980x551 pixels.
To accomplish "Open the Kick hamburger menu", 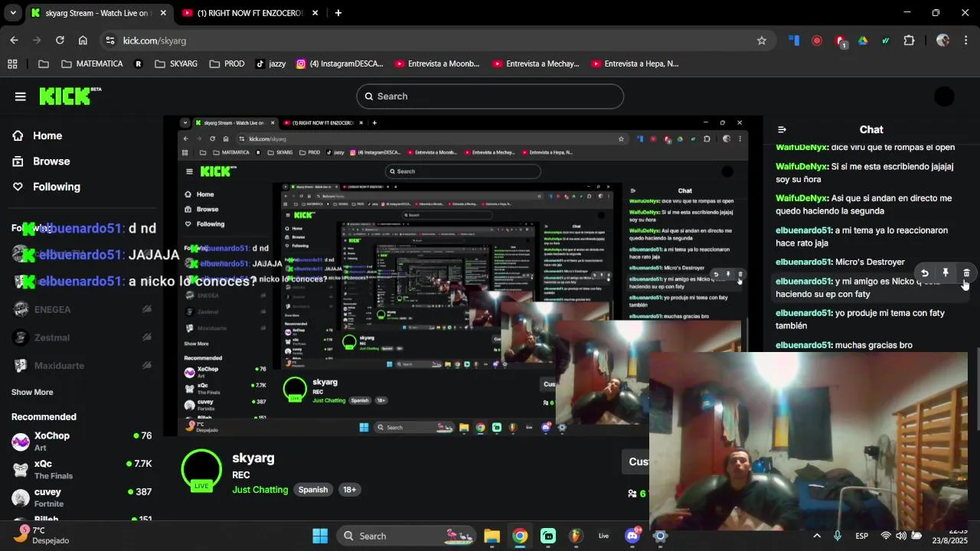I will click(x=20, y=96).
